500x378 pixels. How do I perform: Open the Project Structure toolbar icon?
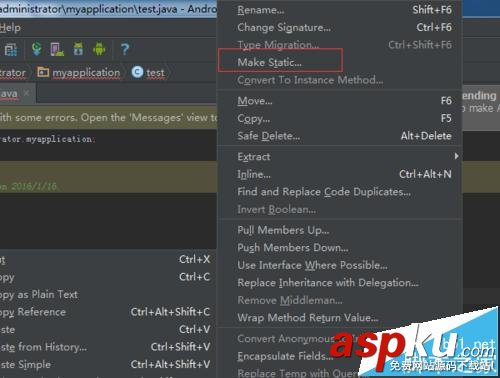tap(11, 49)
